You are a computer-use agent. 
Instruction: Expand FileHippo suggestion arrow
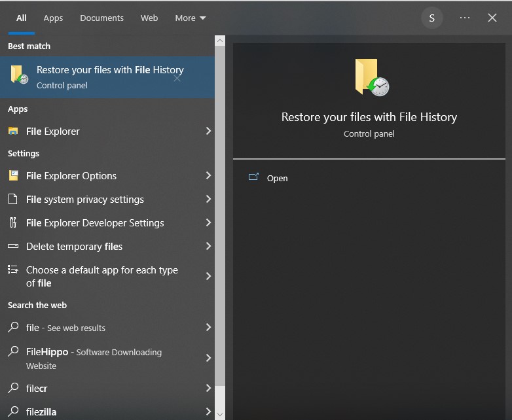pyautogui.click(x=208, y=358)
